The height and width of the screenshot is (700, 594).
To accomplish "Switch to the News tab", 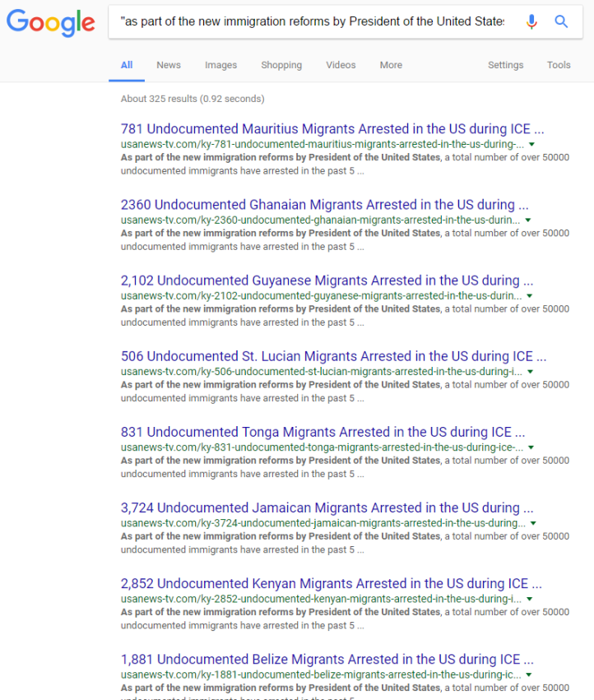I will click(168, 65).
